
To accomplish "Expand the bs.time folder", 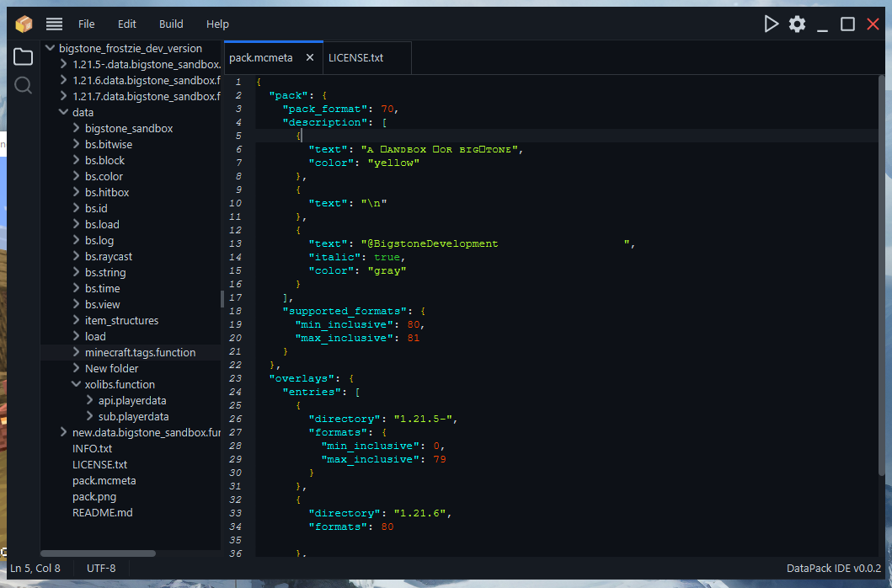I will [77, 288].
